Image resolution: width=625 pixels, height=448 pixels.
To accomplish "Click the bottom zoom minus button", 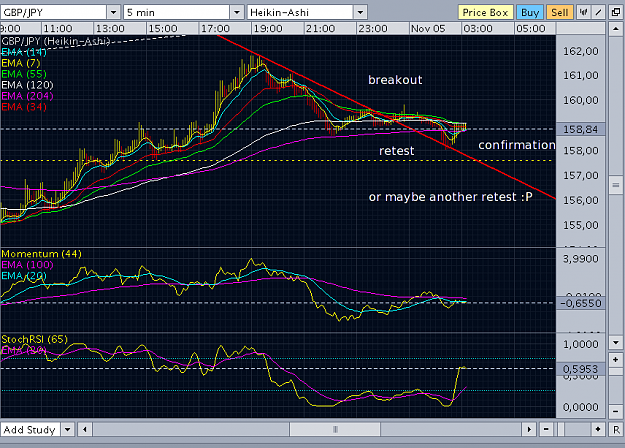I will tap(546, 429).
